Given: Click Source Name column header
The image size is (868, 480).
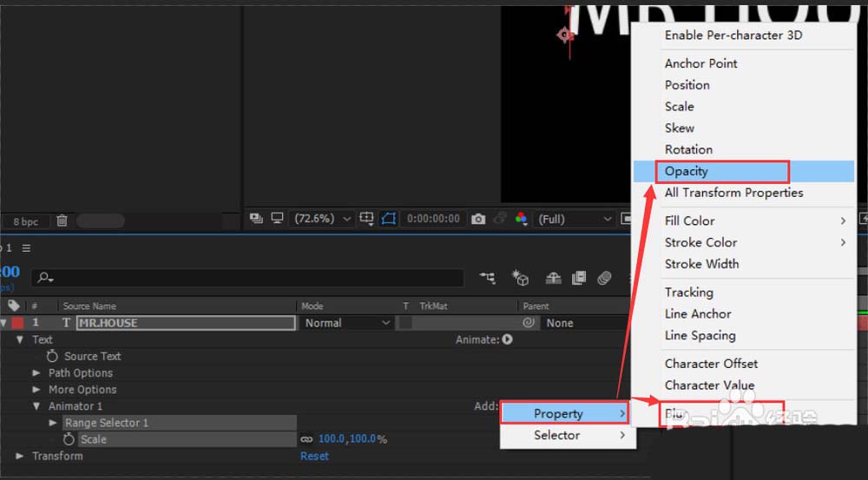Looking at the screenshot, I should [x=89, y=306].
